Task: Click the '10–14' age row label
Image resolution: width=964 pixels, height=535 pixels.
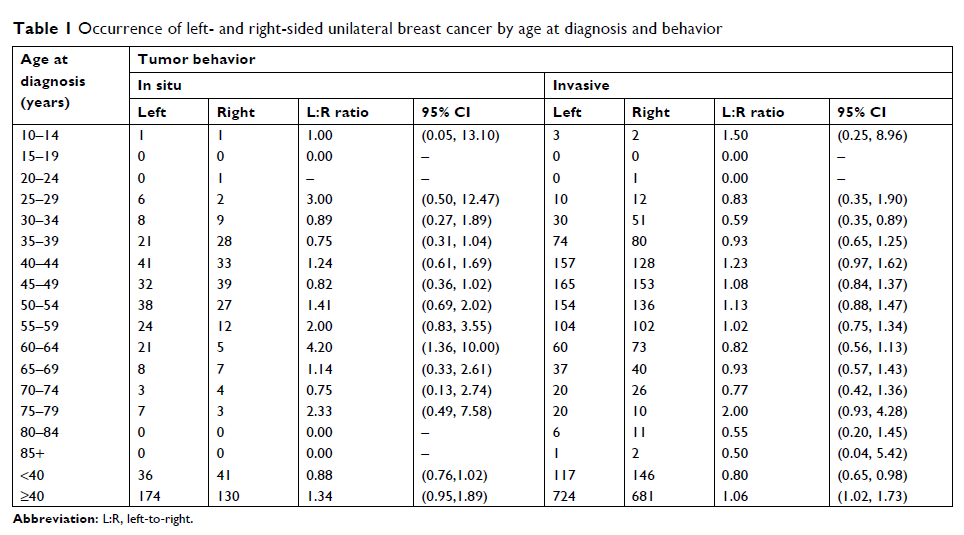Action: pos(38,135)
